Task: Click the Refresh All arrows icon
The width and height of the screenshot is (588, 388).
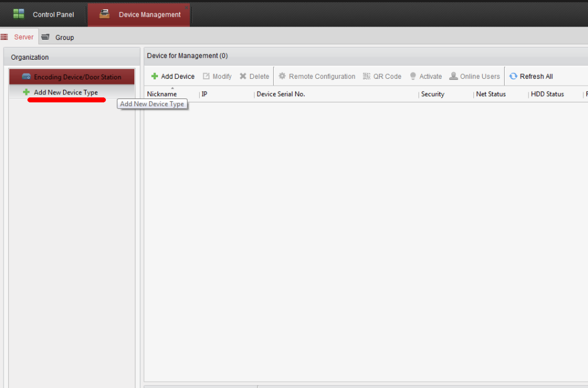Action: click(x=513, y=76)
